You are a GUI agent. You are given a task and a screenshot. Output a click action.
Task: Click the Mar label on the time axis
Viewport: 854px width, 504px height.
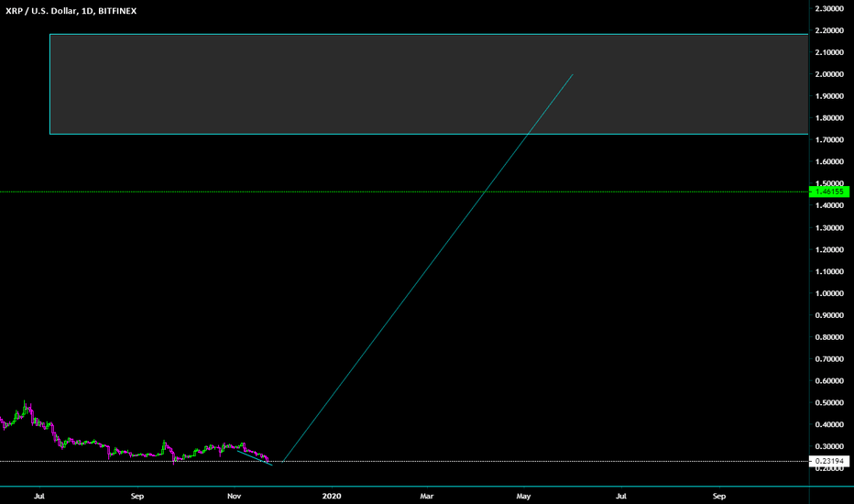tap(427, 496)
